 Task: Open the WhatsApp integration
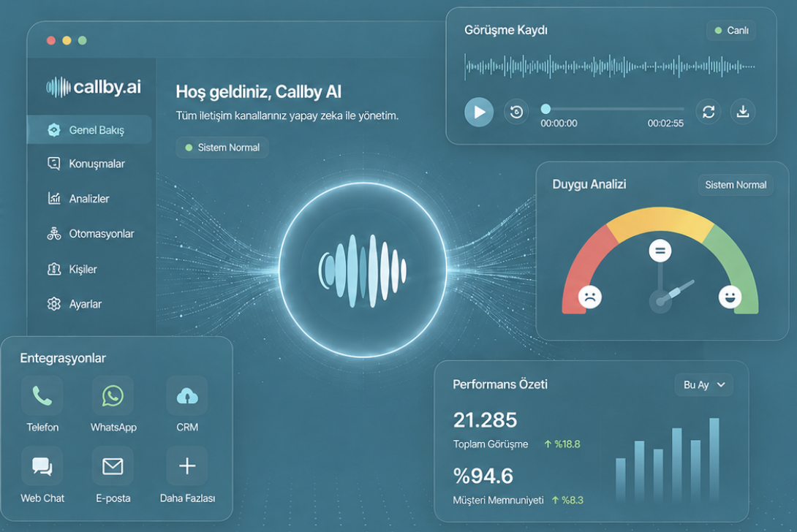113,396
